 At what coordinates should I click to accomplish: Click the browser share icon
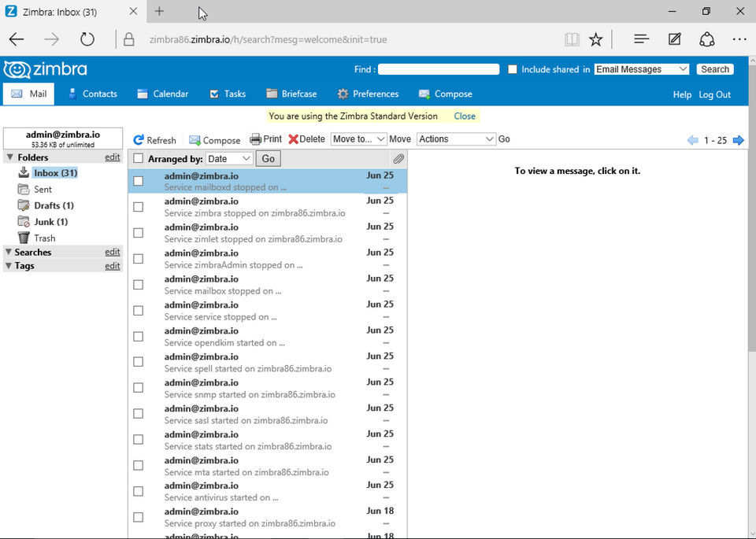707,39
